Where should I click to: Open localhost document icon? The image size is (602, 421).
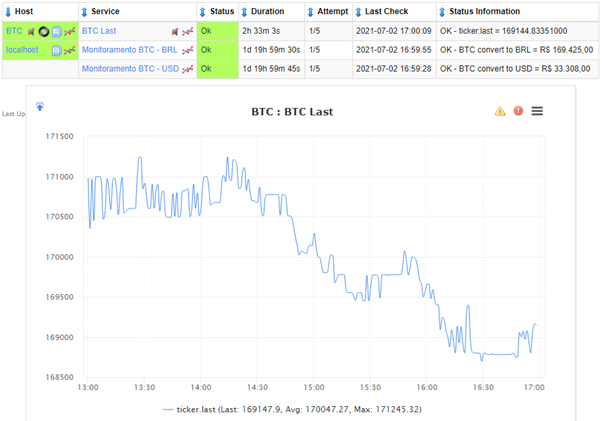pyautogui.click(x=56, y=50)
